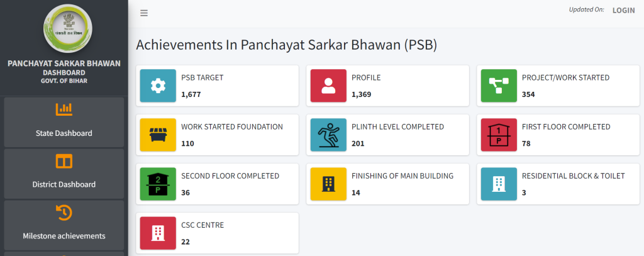The image size is (644, 256).
Task: Click the LOGIN link
Action: coord(623,10)
